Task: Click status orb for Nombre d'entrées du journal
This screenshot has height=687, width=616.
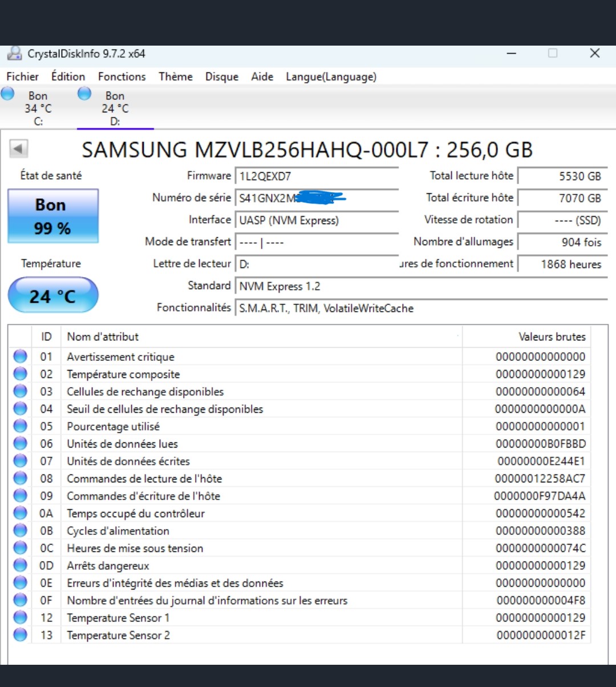Action: click(21, 600)
